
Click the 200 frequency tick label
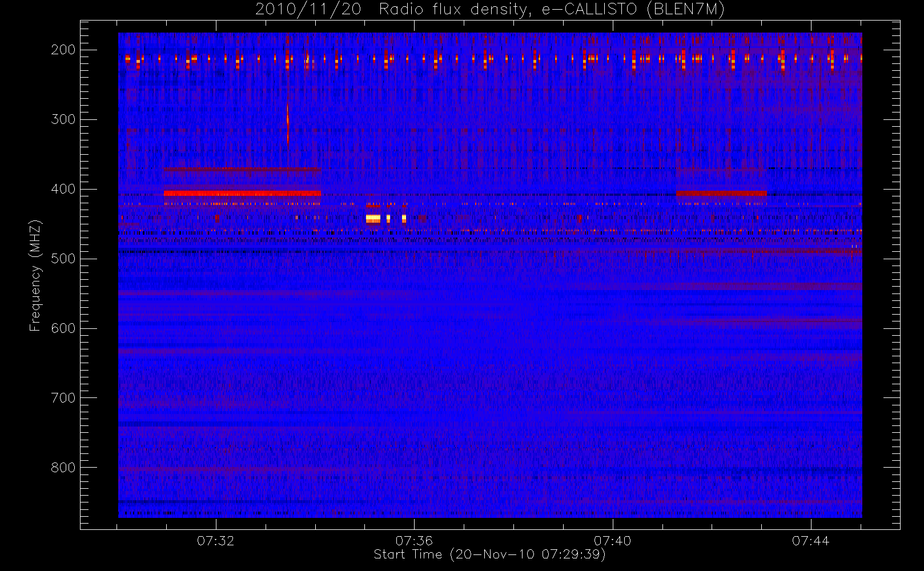pos(63,50)
